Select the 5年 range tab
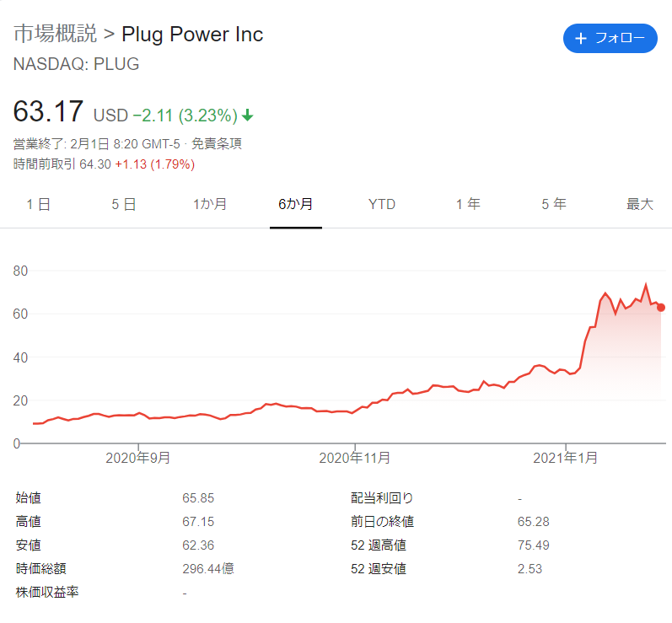 (x=554, y=204)
